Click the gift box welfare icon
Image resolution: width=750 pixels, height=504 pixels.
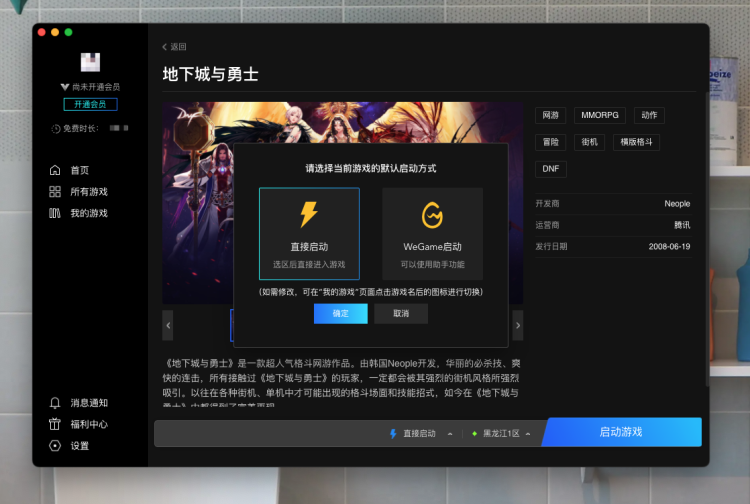55,424
